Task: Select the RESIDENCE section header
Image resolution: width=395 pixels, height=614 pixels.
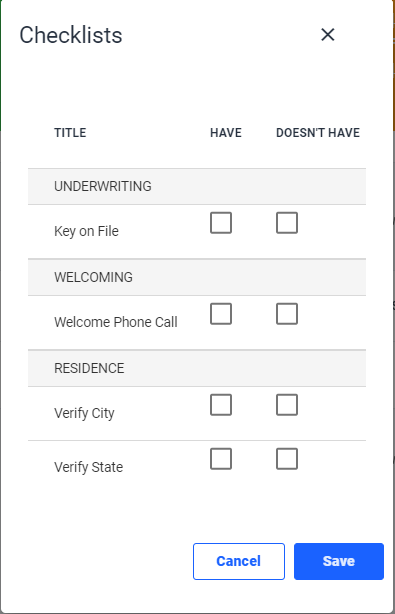Action: pyautogui.click(x=197, y=368)
